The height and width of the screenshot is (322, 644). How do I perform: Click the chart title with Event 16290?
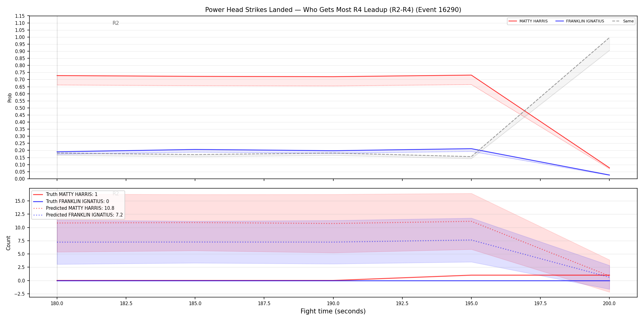point(333,10)
